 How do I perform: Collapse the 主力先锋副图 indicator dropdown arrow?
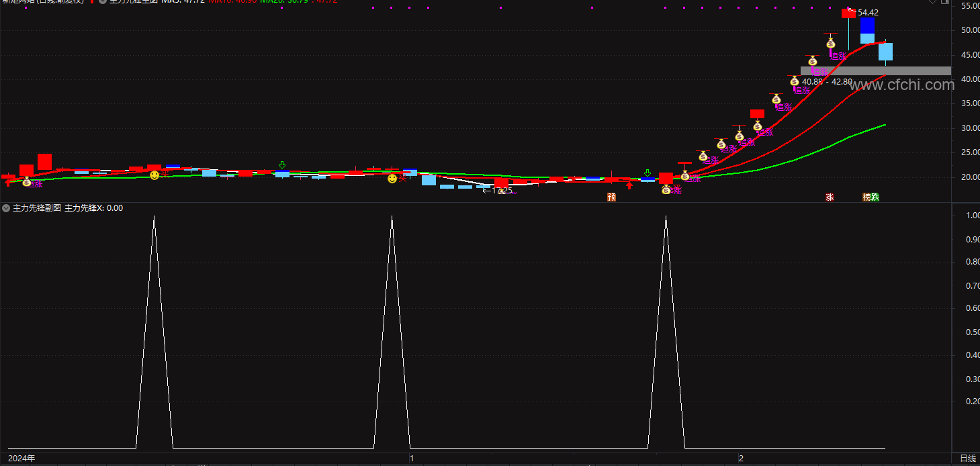point(6,208)
